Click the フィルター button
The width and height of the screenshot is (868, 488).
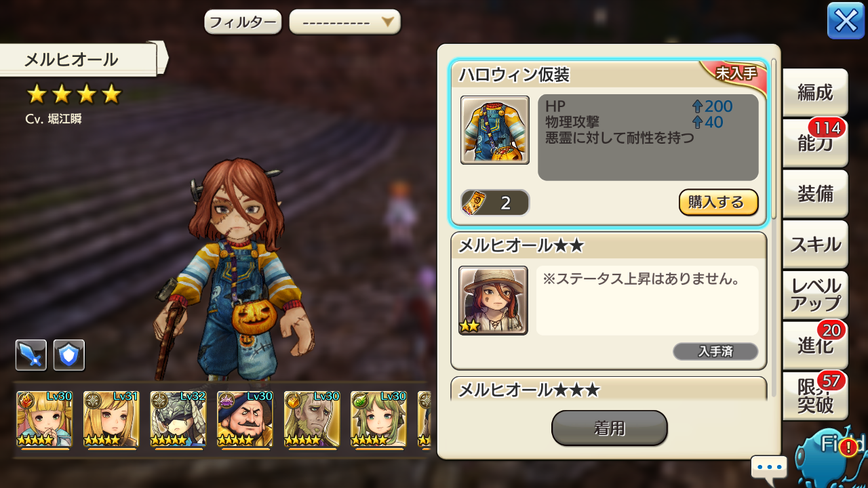243,22
